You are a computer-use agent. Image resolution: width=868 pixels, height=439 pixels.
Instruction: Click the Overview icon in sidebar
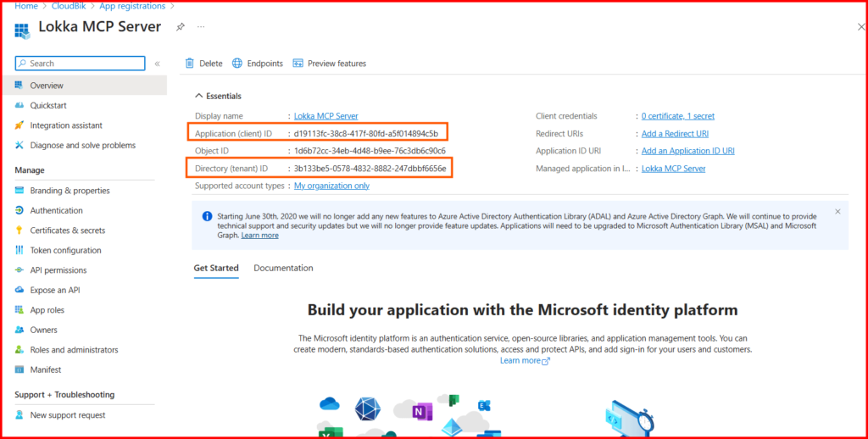[x=19, y=86]
